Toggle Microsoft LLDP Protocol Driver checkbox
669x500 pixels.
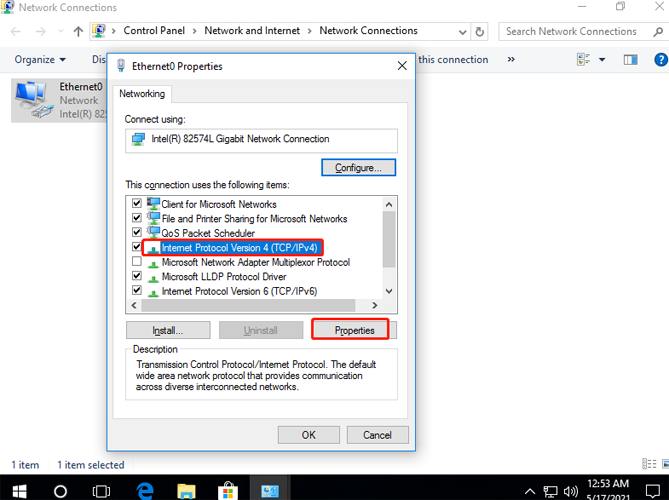pos(137,276)
